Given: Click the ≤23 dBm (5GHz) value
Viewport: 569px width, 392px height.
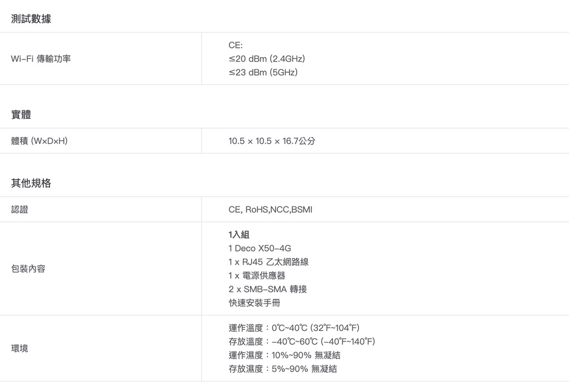Looking at the screenshot, I should (x=263, y=72).
